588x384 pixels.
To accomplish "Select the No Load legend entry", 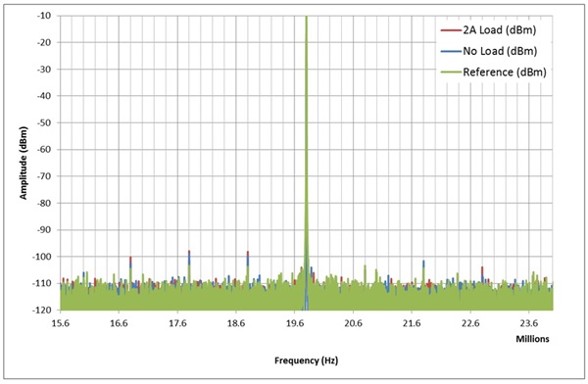I will pos(489,51).
